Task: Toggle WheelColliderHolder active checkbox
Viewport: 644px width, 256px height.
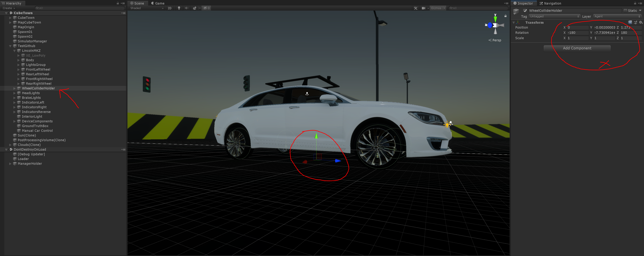Action: (x=525, y=11)
